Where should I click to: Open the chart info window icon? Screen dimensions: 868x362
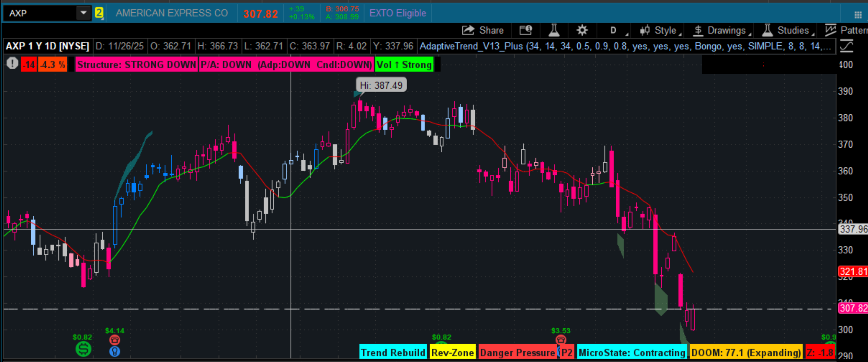click(x=525, y=30)
